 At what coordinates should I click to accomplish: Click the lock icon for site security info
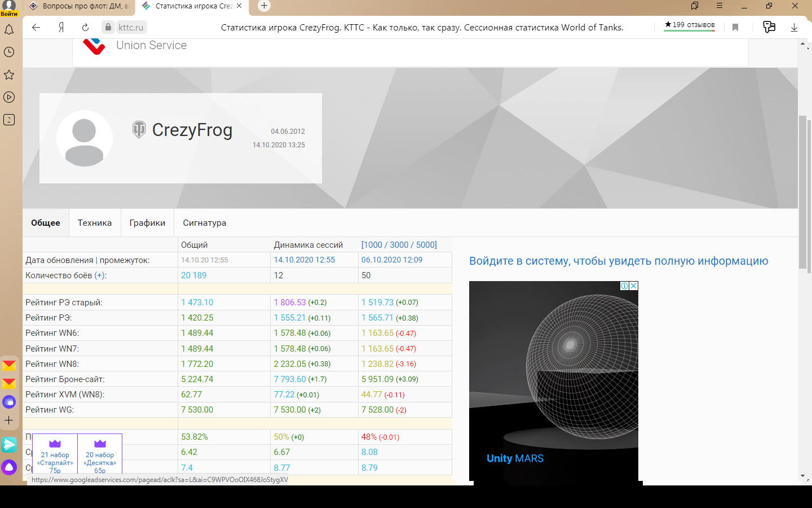[x=108, y=27]
